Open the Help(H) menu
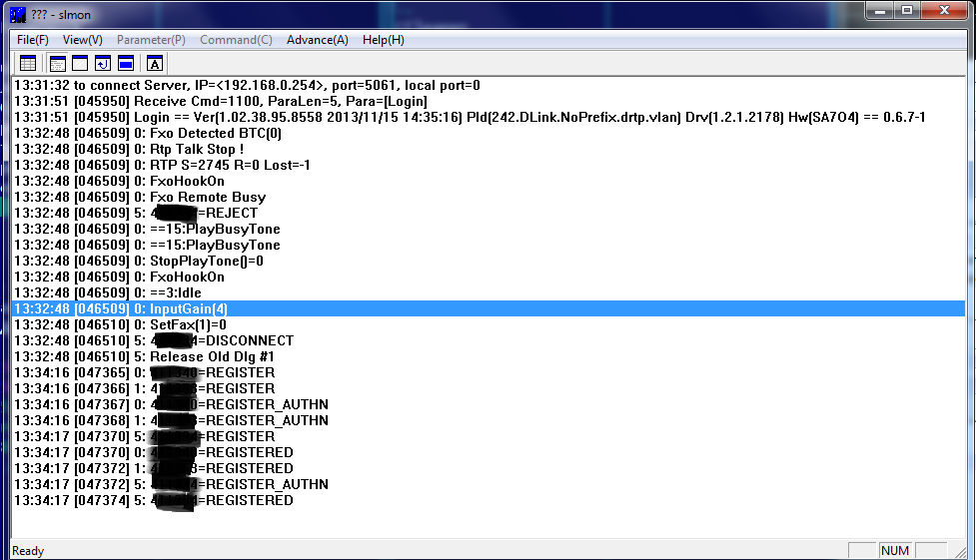Screen dimensions: 976x560 pyautogui.click(x=384, y=40)
